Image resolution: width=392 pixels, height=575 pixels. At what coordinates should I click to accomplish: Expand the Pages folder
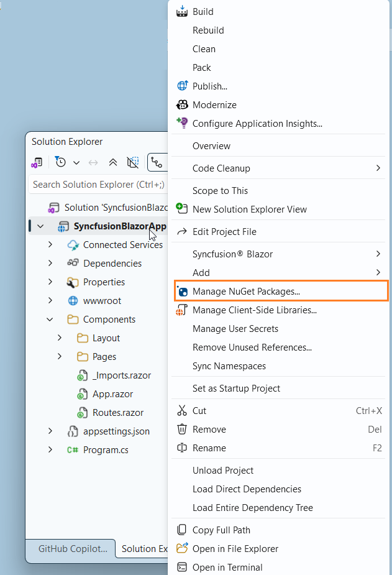point(59,356)
